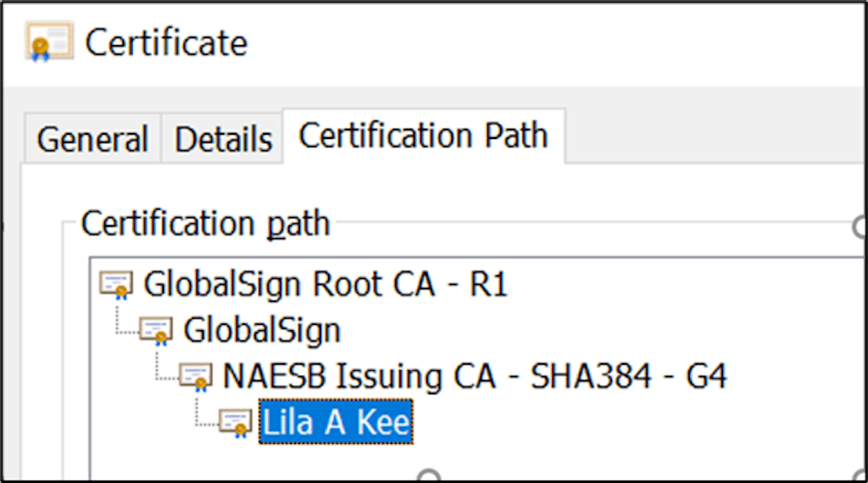Click the circle handle at the bottom center edge
This screenshot has height=483, width=868.
click(x=429, y=476)
